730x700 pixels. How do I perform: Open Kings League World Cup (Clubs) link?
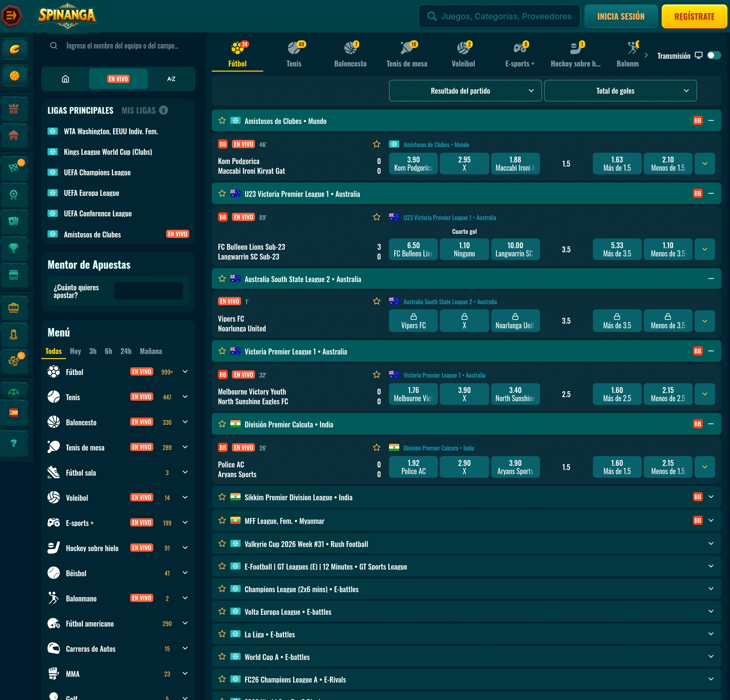108,152
